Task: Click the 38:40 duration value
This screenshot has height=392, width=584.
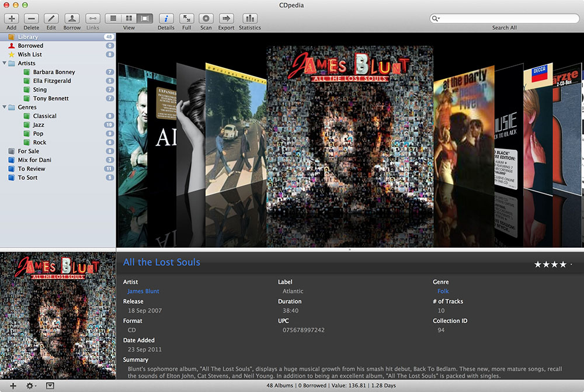Action: tap(290, 311)
